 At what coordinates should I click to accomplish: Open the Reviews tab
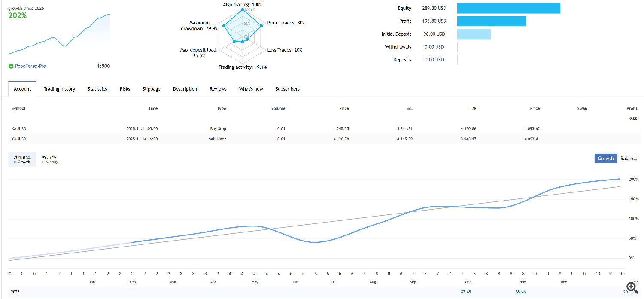[x=218, y=89]
